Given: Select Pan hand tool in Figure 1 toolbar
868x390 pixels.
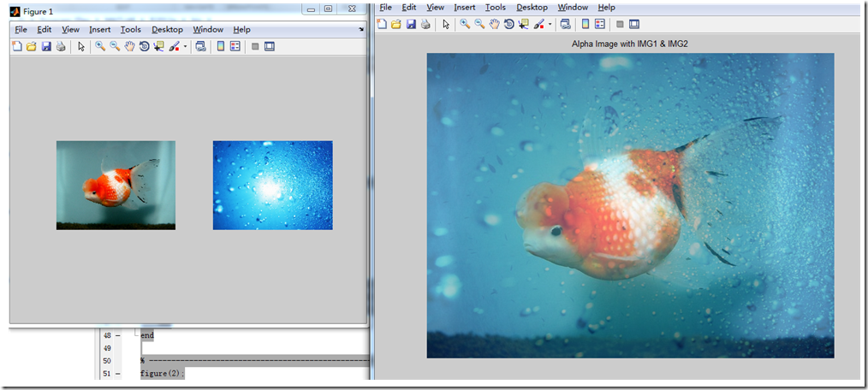Looking at the screenshot, I should pos(129,46).
